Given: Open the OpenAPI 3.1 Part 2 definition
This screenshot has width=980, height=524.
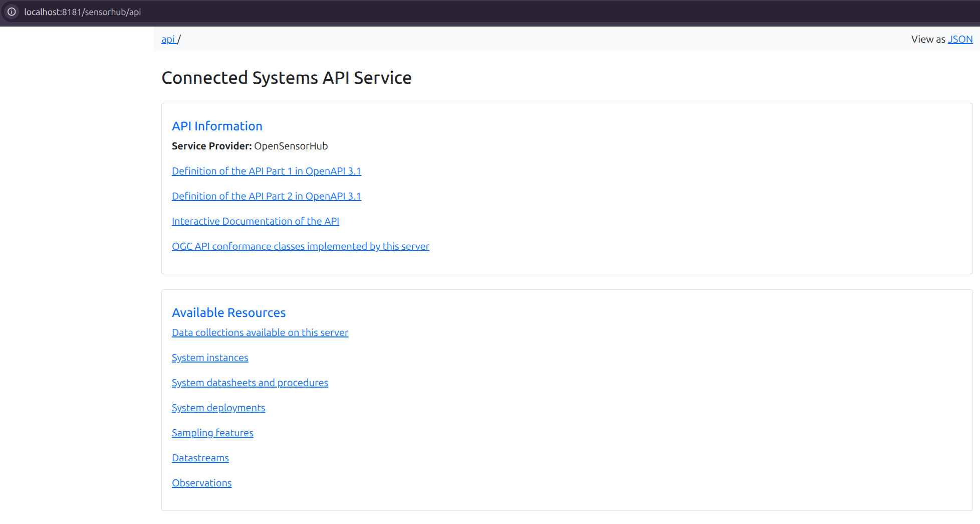Looking at the screenshot, I should (266, 196).
